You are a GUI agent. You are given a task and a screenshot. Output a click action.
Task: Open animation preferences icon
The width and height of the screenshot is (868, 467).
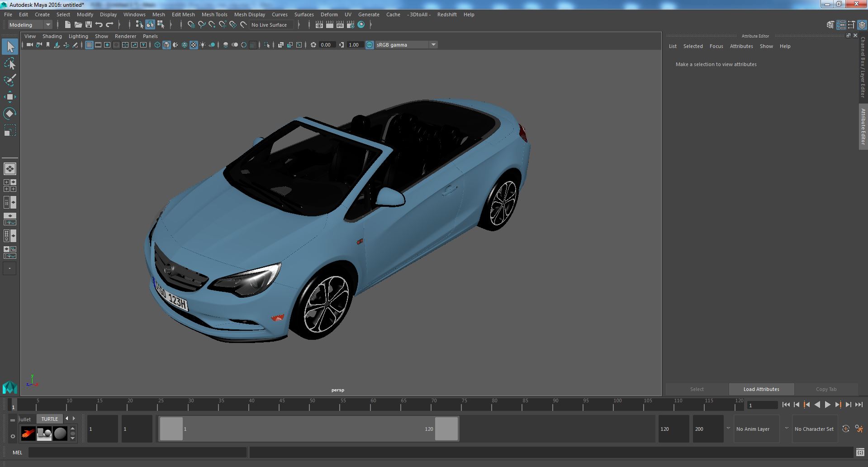[859, 429]
